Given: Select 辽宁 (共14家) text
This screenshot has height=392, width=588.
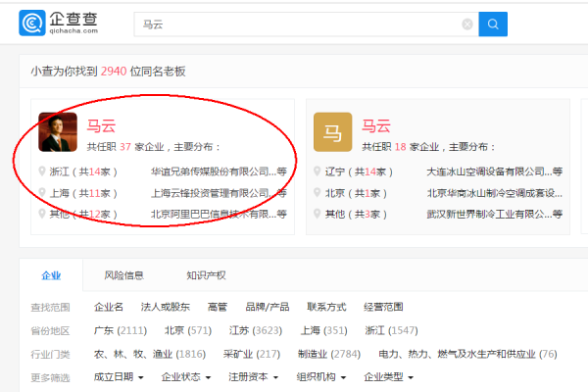Looking at the screenshot, I should (x=359, y=171).
